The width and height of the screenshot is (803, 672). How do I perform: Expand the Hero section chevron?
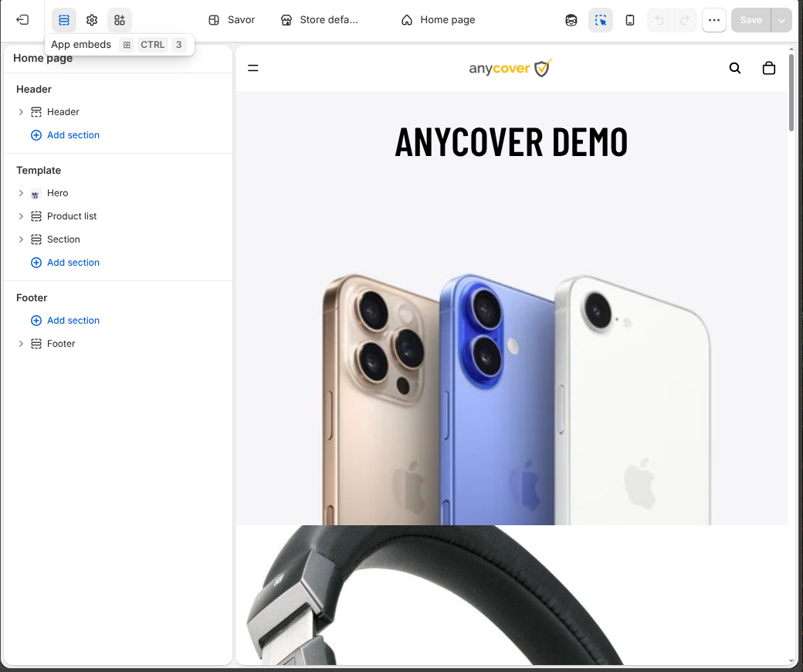21,193
